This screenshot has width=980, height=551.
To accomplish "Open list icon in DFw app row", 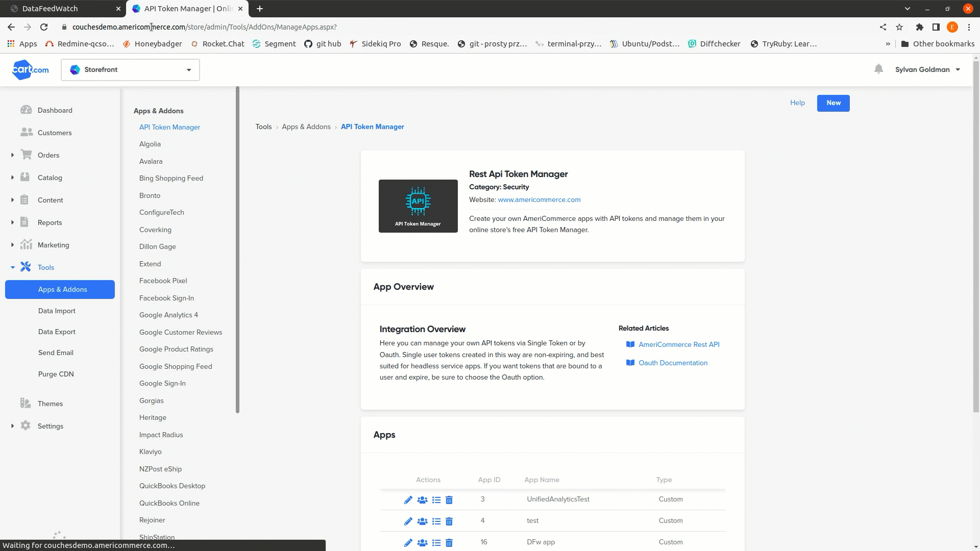I will 436,543.
